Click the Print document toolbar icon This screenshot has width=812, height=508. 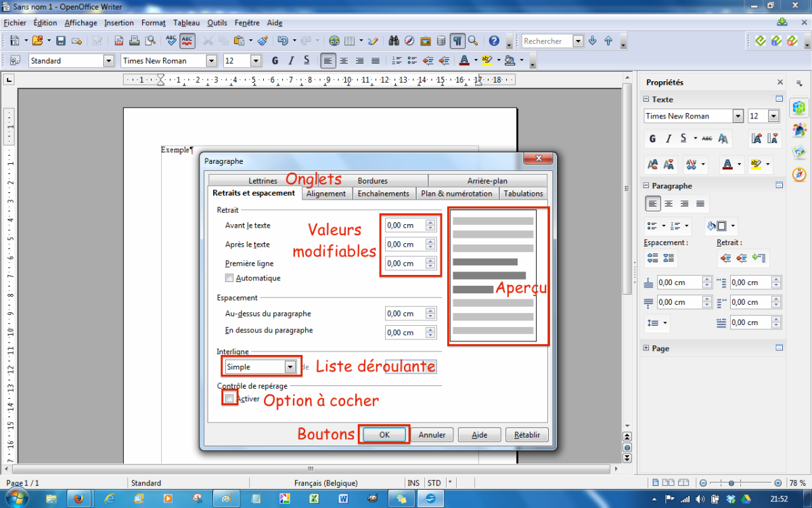(134, 41)
